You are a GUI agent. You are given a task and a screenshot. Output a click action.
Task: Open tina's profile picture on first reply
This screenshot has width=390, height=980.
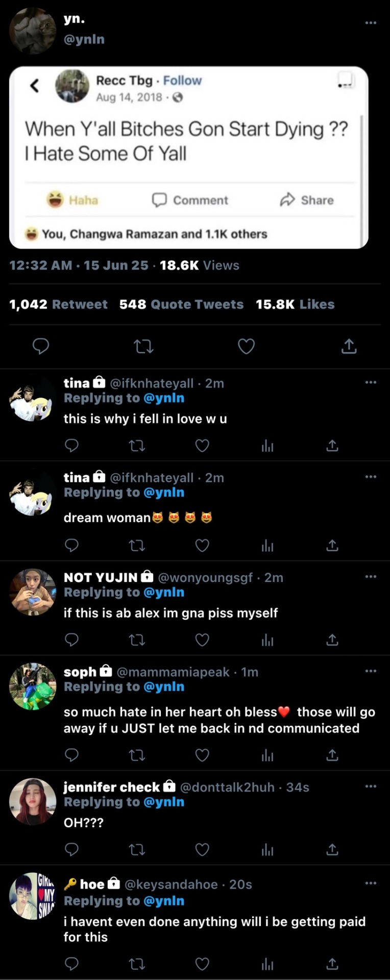coord(33,399)
